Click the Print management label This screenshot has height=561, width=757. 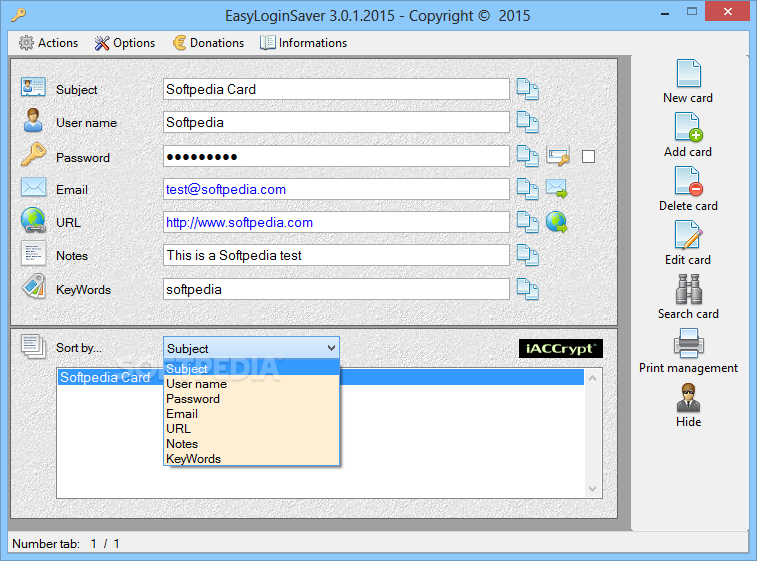688,368
